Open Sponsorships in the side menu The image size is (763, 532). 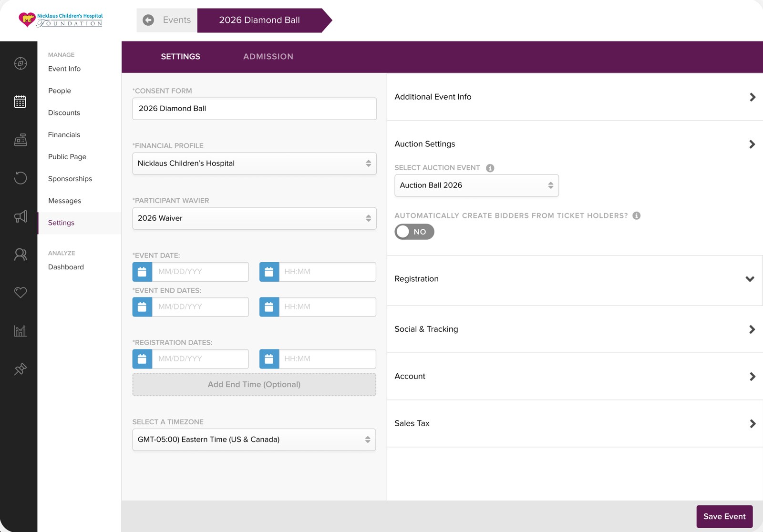pyautogui.click(x=70, y=179)
